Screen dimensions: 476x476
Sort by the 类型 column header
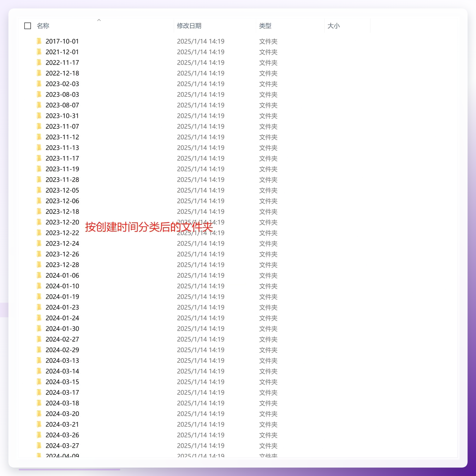pos(265,26)
